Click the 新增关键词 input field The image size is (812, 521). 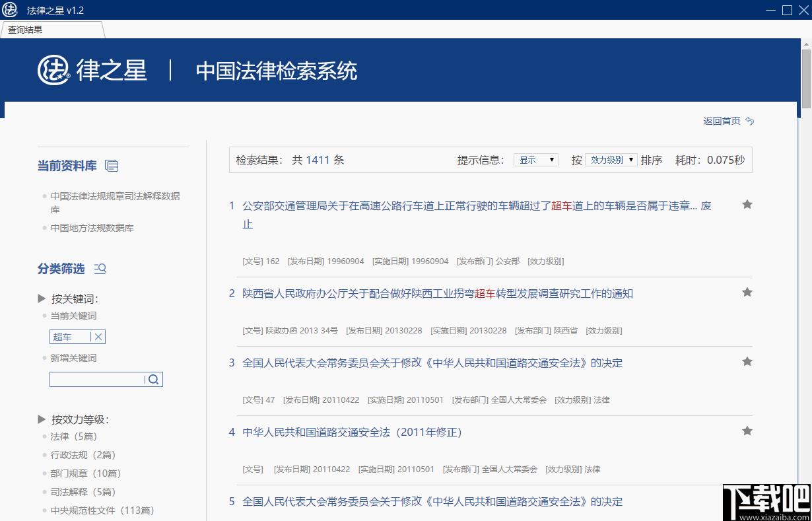pos(96,379)
